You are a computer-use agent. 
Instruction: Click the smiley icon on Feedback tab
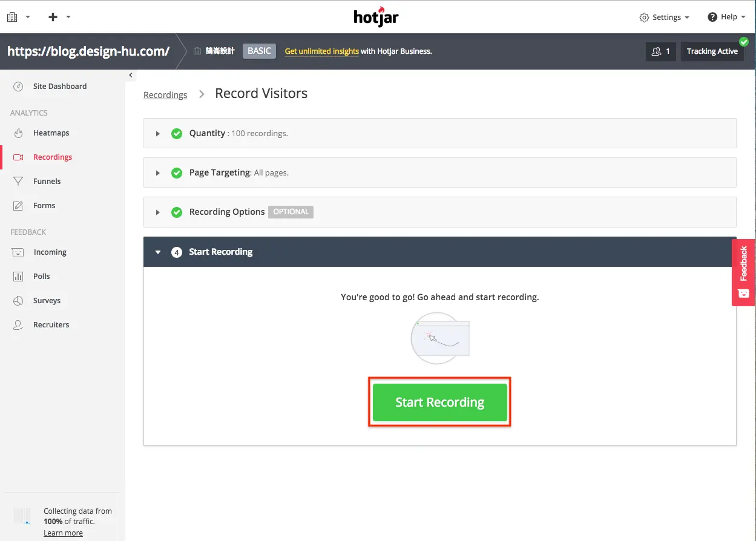[743, 293]
